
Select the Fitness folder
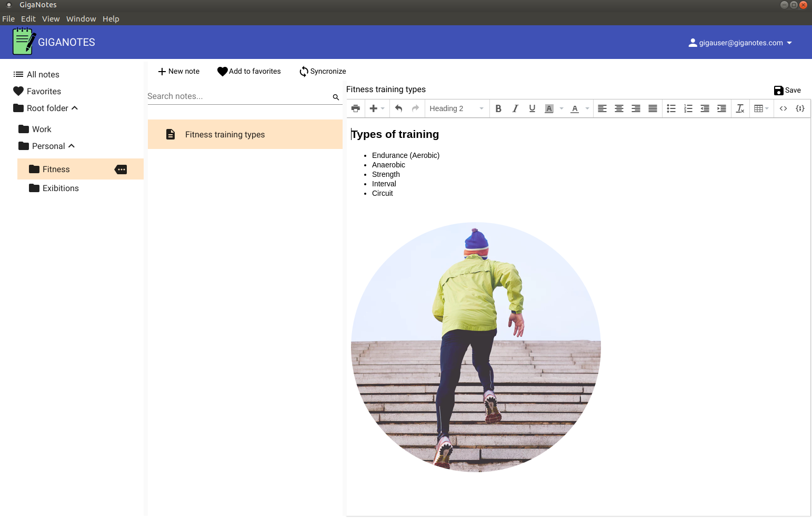[81, 169]
